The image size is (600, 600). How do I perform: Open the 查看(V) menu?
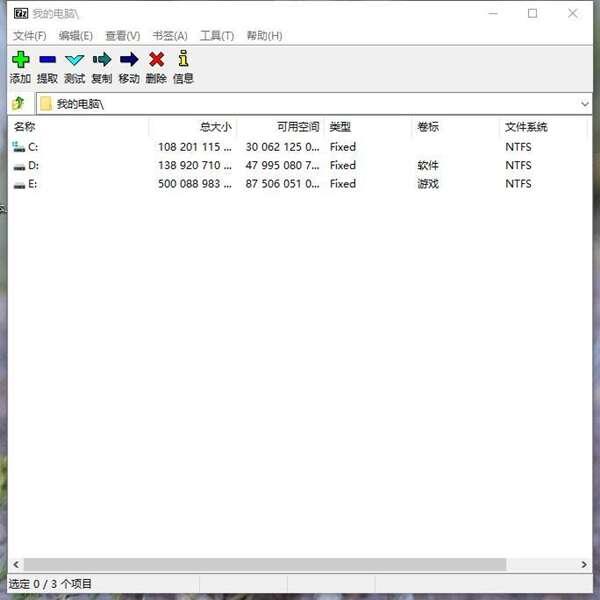tap(122, 36)
